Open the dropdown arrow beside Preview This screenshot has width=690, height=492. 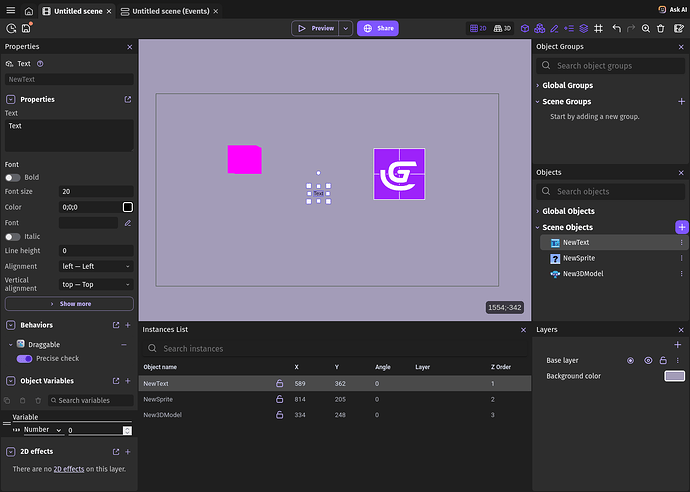[346, 28]
